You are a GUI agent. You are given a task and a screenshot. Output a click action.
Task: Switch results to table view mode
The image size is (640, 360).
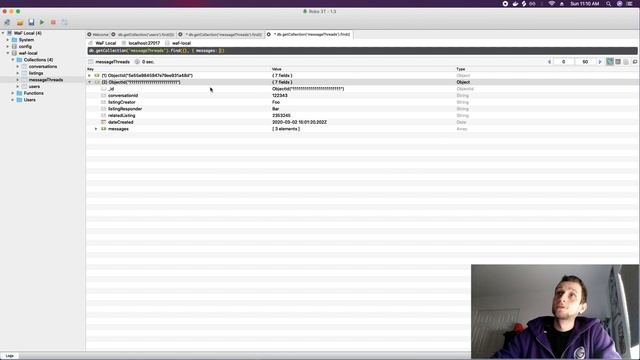(x=618, y=62)
